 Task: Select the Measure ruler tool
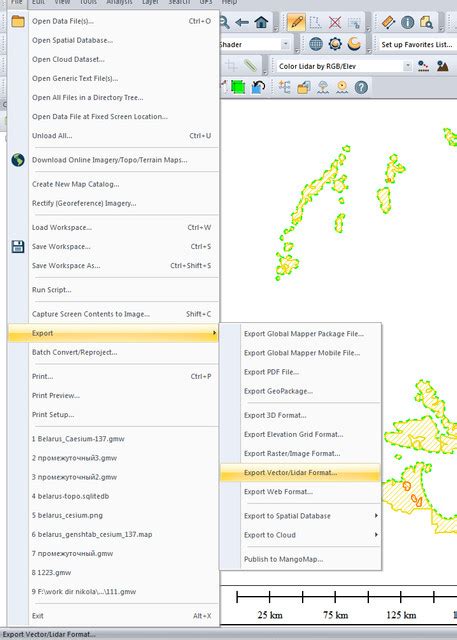tap(387, 22)
